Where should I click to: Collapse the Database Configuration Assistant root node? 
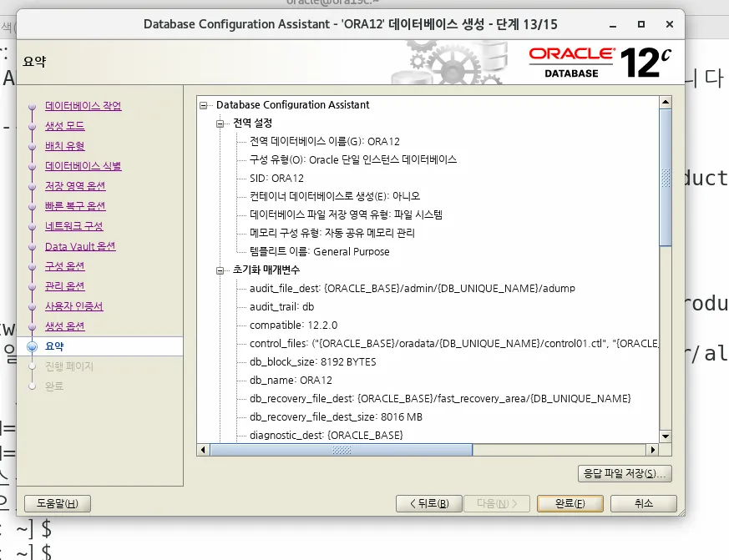203,105
